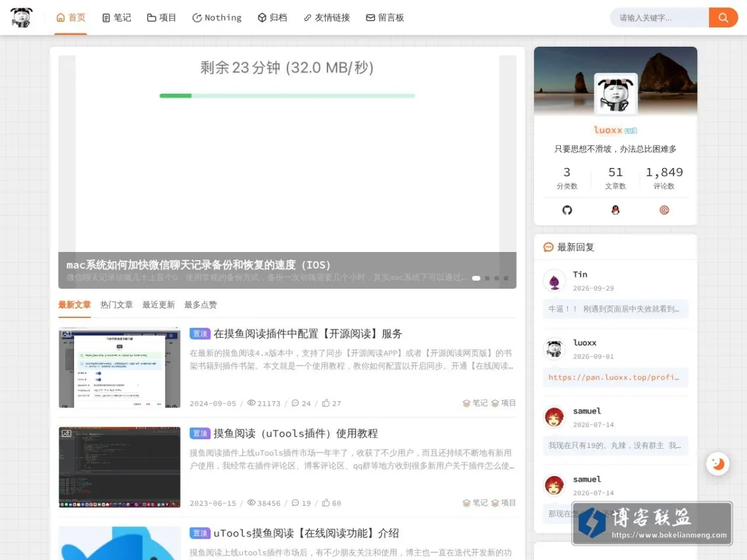This screenshot has height=560, width=747.
Task: Click luoxx avatar in 最新回复 list
Action: click(x=554, y=349)
